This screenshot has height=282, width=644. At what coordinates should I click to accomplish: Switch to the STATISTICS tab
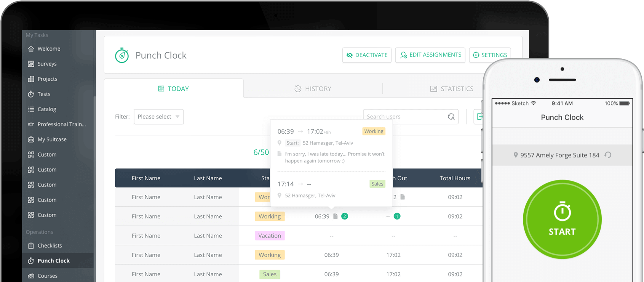[452, 89]
